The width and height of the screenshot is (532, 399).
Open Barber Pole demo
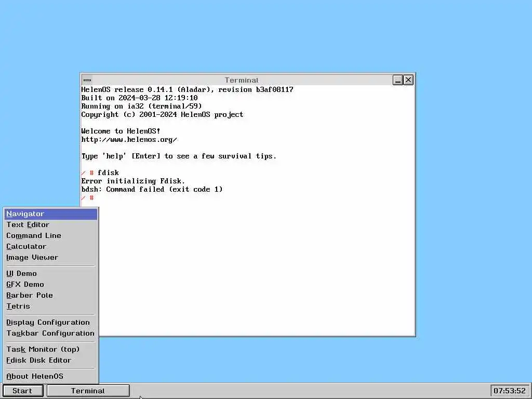coord(51,295)
